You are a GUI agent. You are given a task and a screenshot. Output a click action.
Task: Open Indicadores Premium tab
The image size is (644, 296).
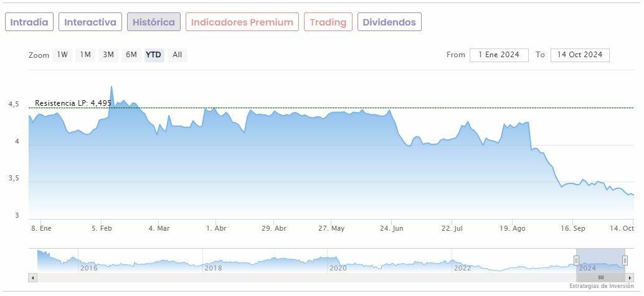(242, 22)
